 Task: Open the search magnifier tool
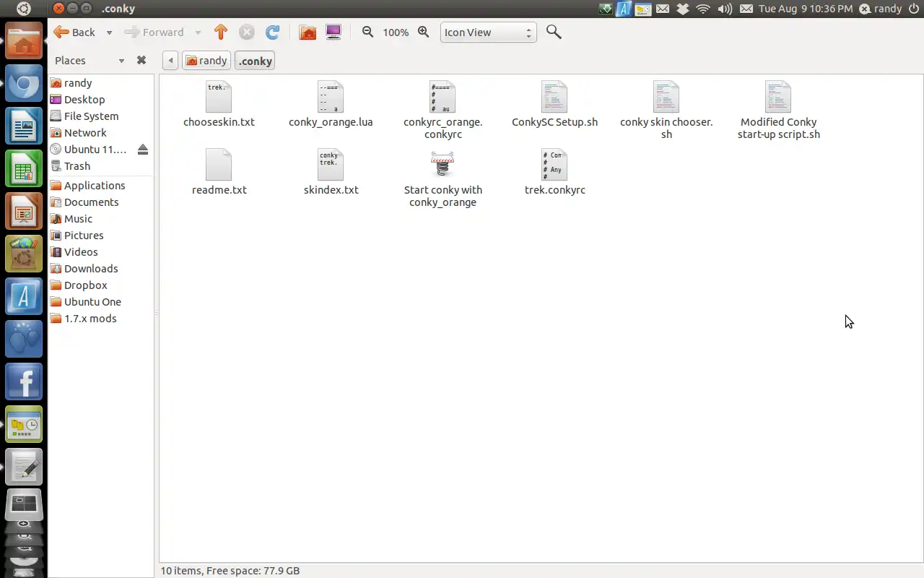tap(554, 32)
